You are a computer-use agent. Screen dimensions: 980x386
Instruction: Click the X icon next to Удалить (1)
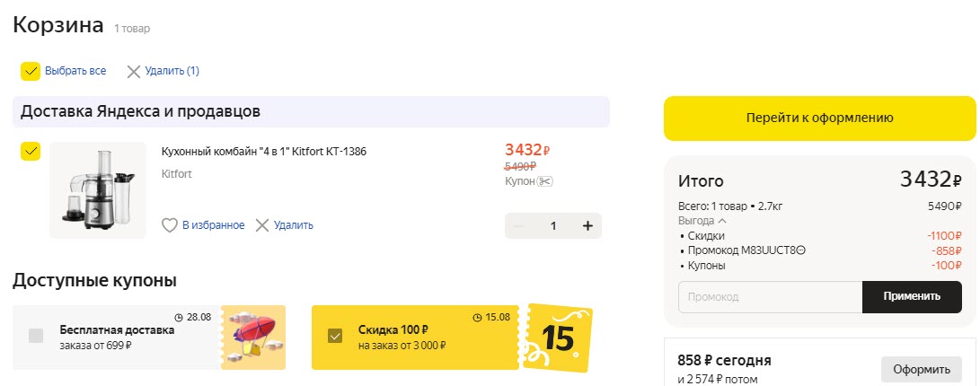[134, 71]
